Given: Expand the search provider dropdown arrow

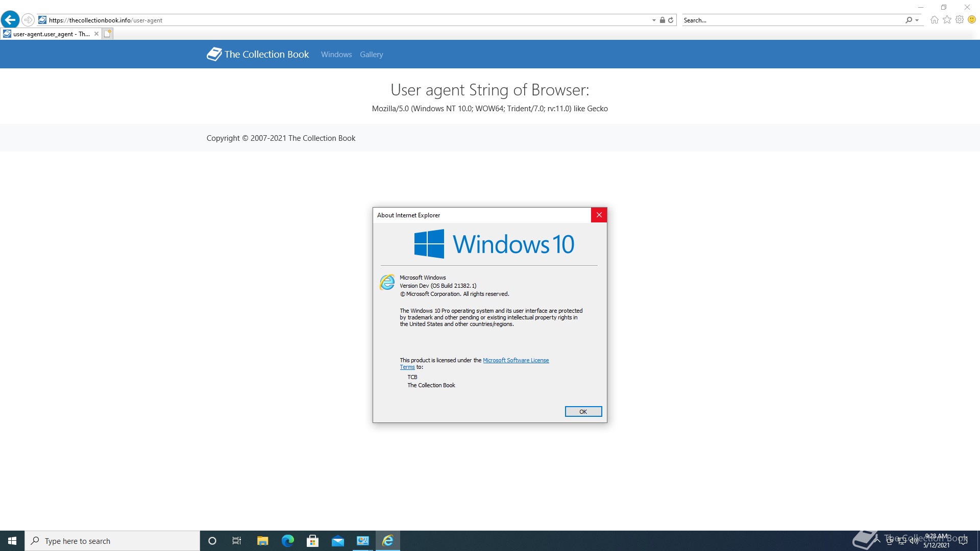Looking at the screenshot, I should pos(917,20).
